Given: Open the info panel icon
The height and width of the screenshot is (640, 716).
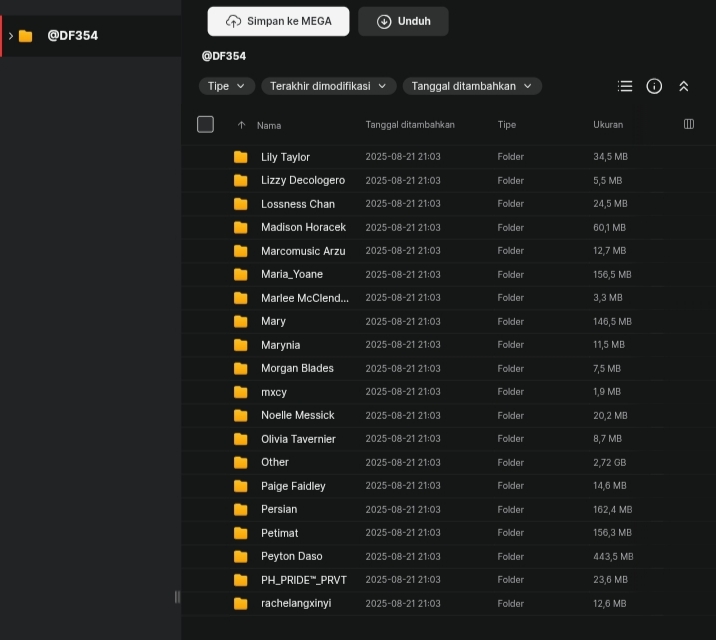Looking at the screenshot, I should 654,86.
